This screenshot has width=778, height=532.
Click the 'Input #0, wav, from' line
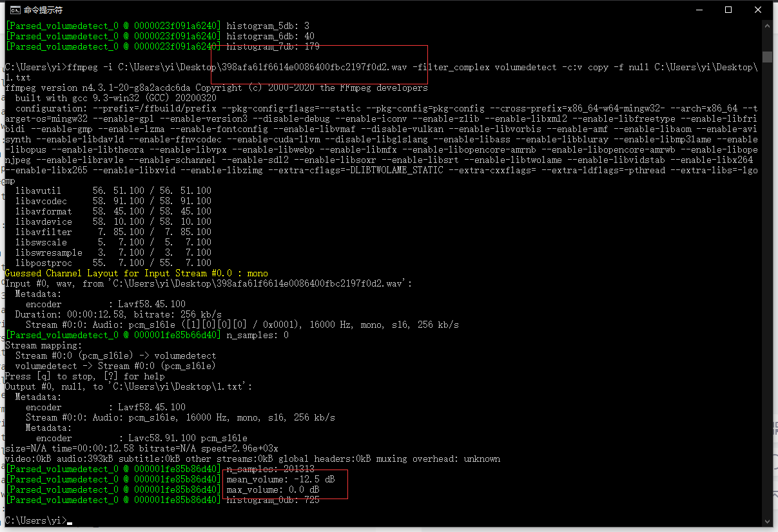(208, 283)
